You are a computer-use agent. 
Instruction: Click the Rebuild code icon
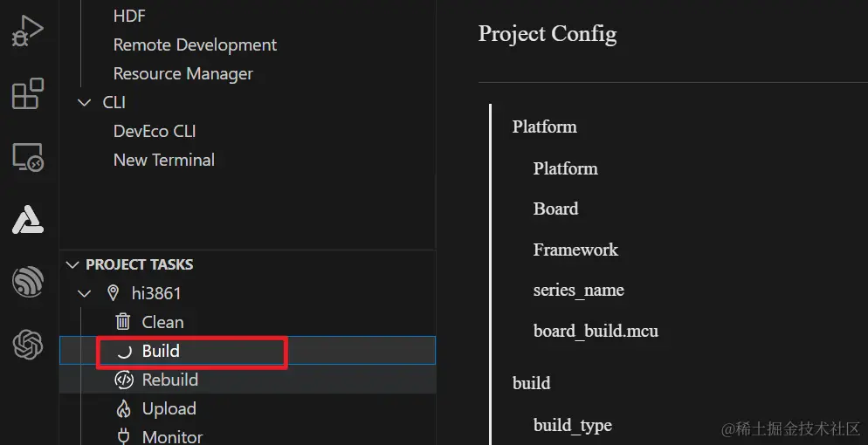(124, 380)
